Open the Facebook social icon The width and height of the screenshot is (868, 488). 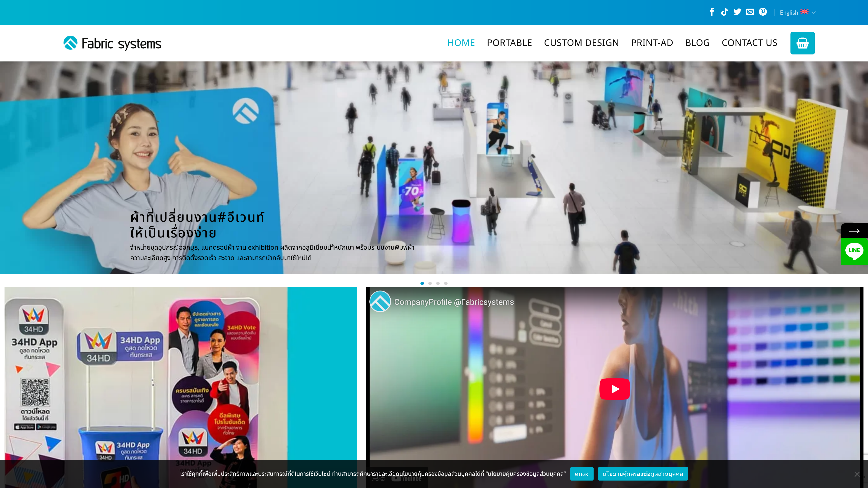[x=712, y=12]
